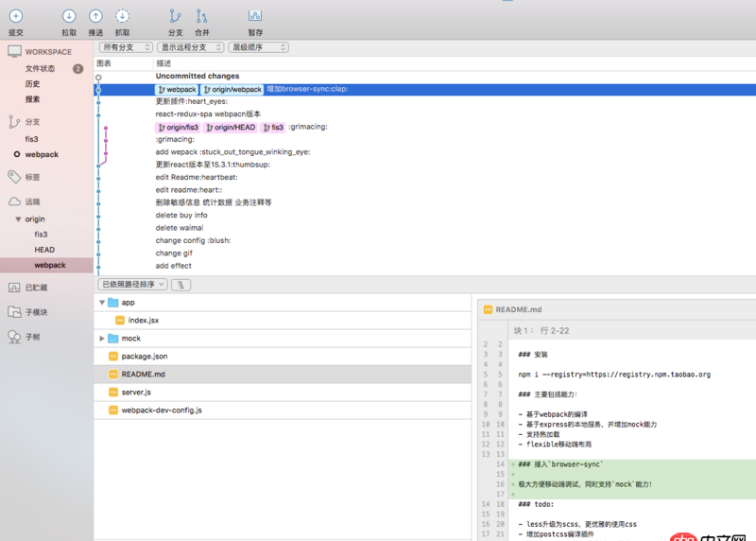Expand the mock folder in file tree
Viewport: 756px width, 541px height.
pyautogui.click(x=102, y=339)
